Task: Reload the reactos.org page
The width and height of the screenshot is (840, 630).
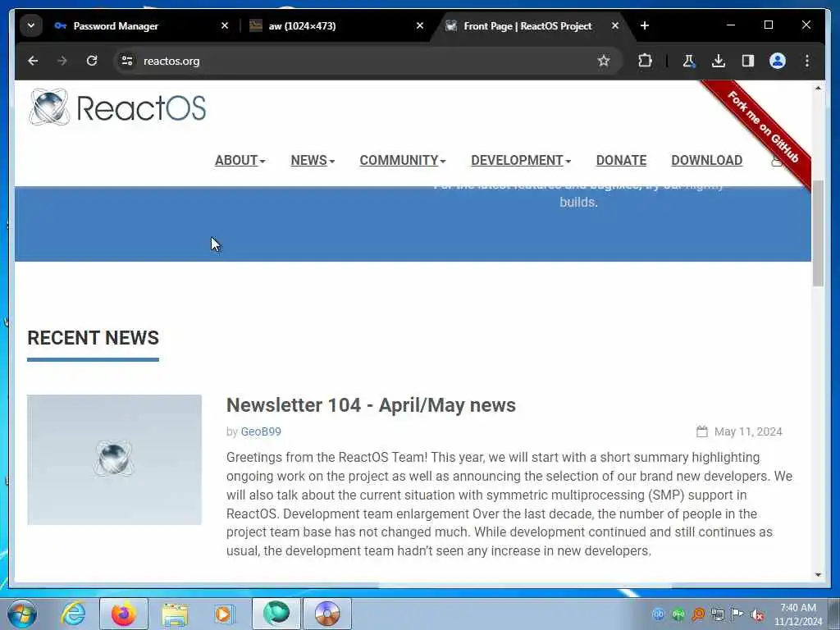Action: tap(92, 61)
